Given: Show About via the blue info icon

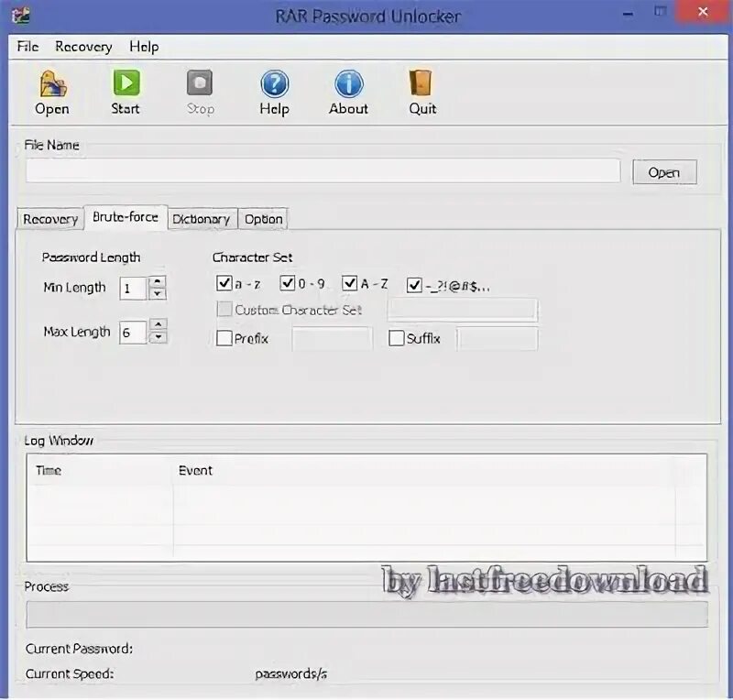Looking at the screenshot, I should point(349,83).
